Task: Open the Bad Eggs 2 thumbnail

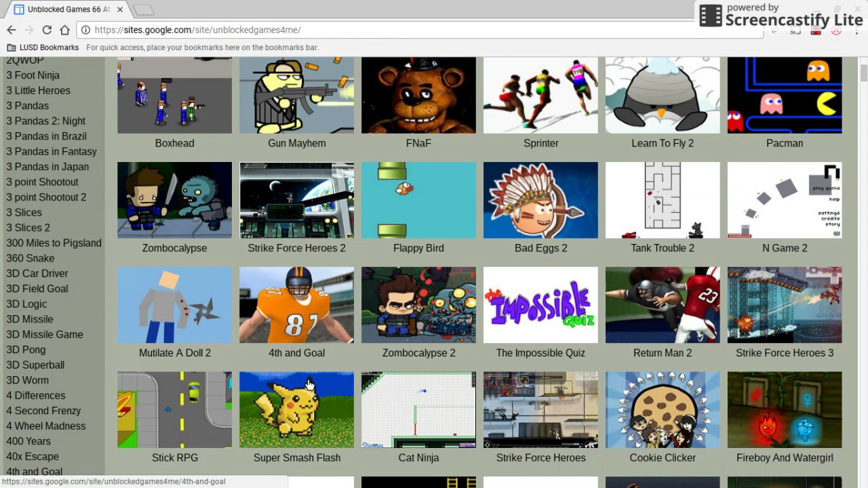Action: click(x=540, y=200)
